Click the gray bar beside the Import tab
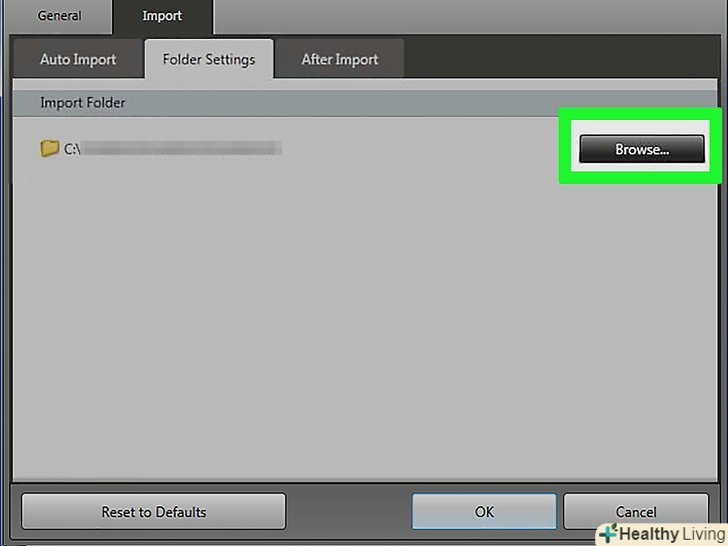Image resolution: width=728 pixels, height=546 pixels. coord(470,16)
